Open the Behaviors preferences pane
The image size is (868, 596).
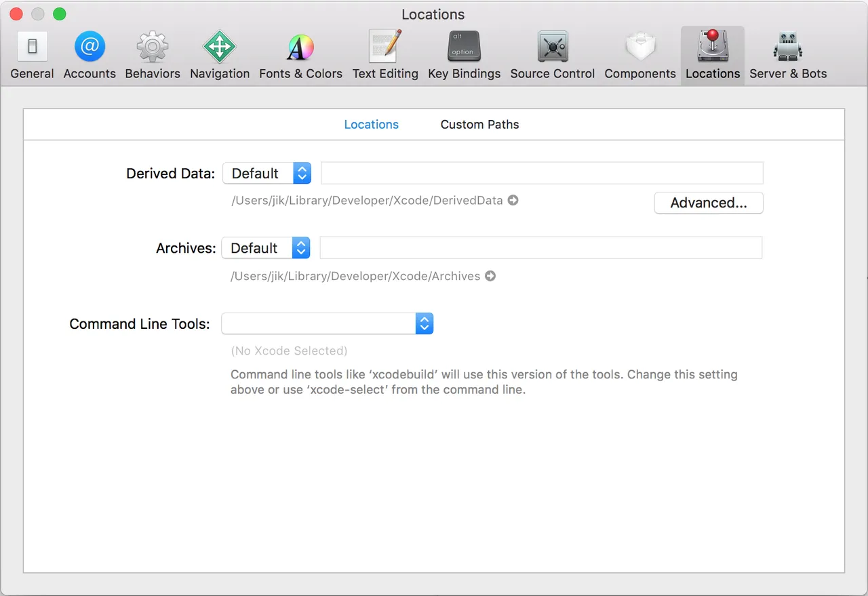(x=153, y=56)
